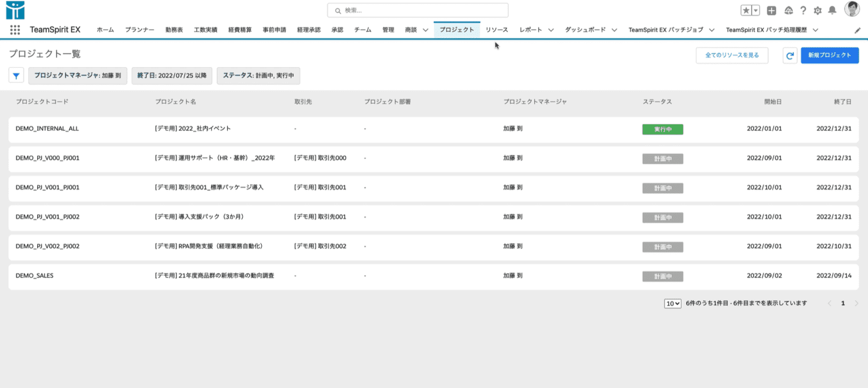Image resolution: width=868 pixels, height=388 pixels.
Task: Open the notifications bell
Action: 832,11
